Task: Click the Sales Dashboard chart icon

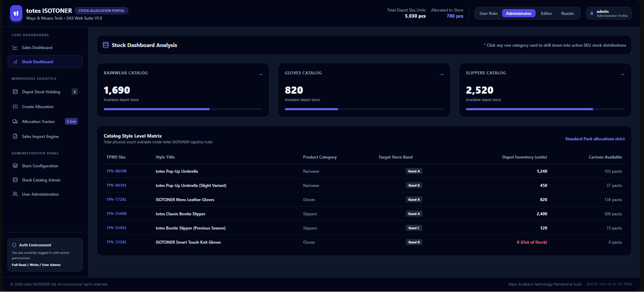Action: click(x=15, y=48)
